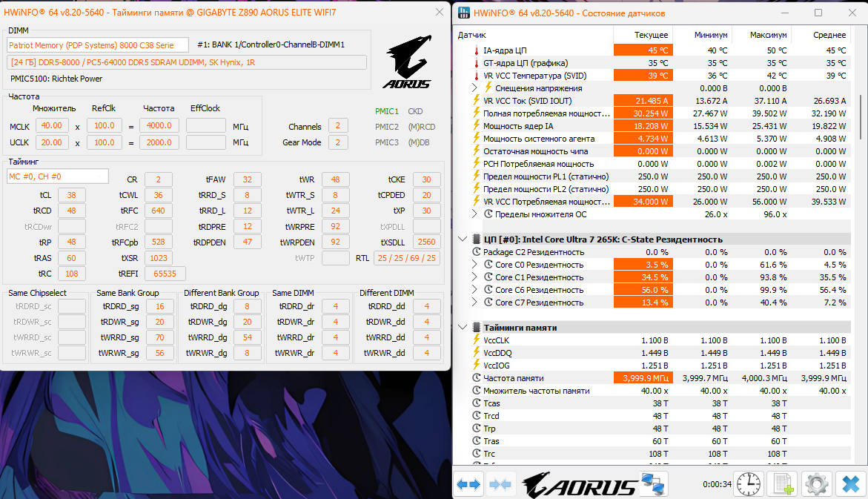The height and width of the screenshot is (499, 868).
Task: Click the tREFI field showing 65535
Action: point(165,274)
